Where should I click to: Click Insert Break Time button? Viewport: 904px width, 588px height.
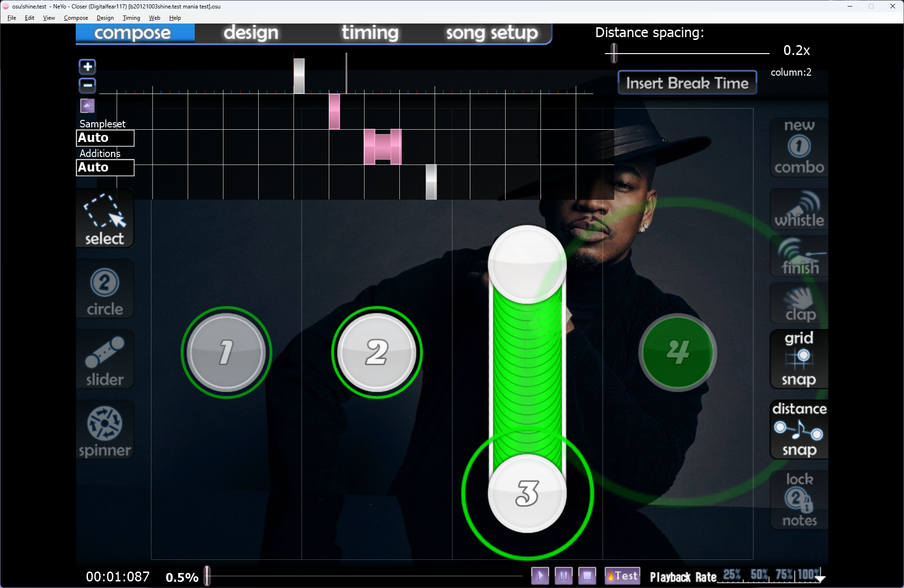[x=687, y=83]
